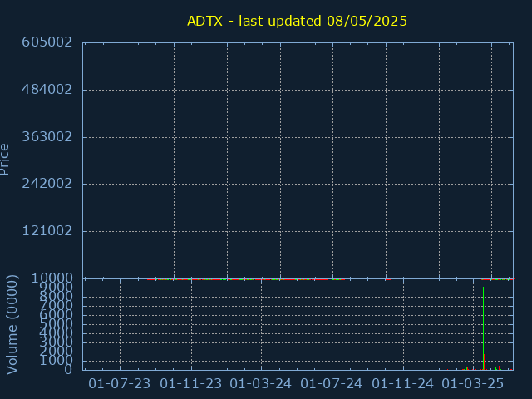Click the chart title 'ADTX - last updated 08/05/2025'
The width and height of the screenshot is (532, 399).
click(x=297, y=21)
